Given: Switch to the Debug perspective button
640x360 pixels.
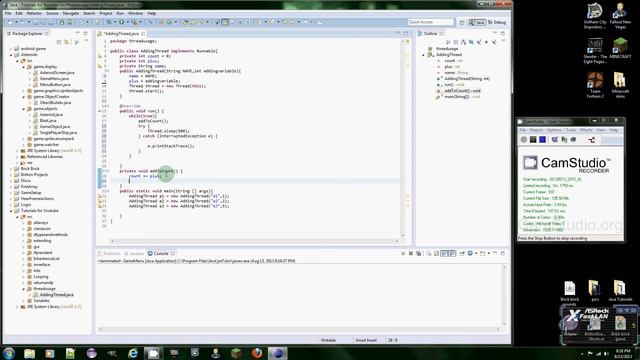Looking at the screenshot, I should [x=497, y=22].
